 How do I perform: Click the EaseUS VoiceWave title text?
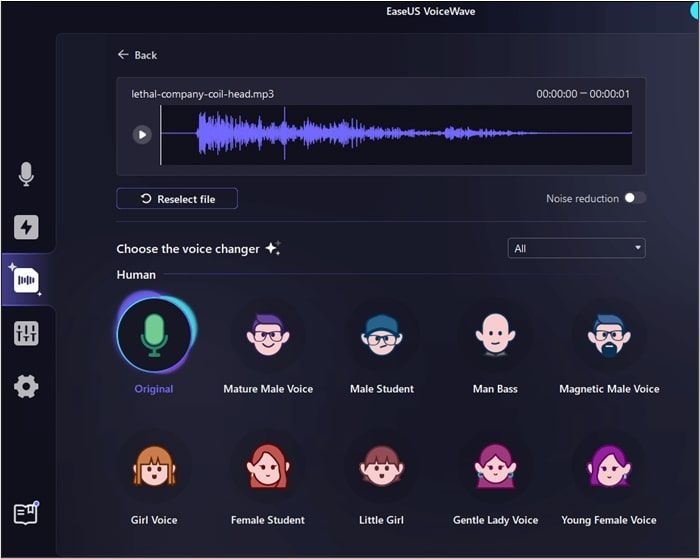pyautogui.click(x=430, y=11)
